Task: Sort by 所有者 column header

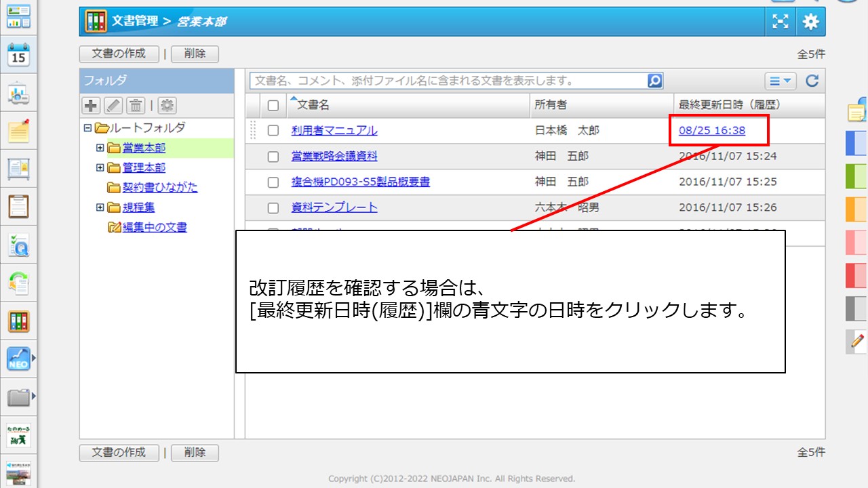Action: pos(551,105)
